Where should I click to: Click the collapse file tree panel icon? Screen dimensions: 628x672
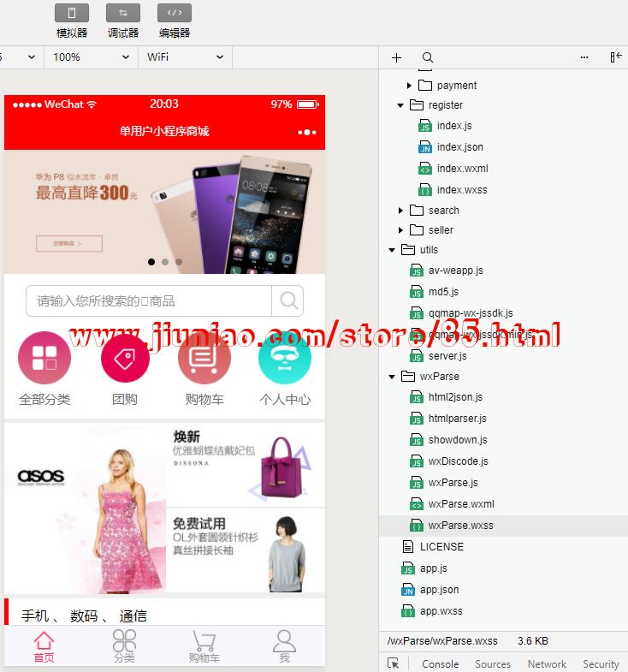coord(615,57)
